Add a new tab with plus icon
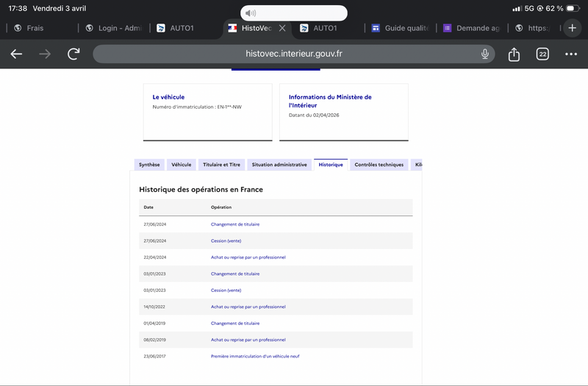 [x=573, y=28]
